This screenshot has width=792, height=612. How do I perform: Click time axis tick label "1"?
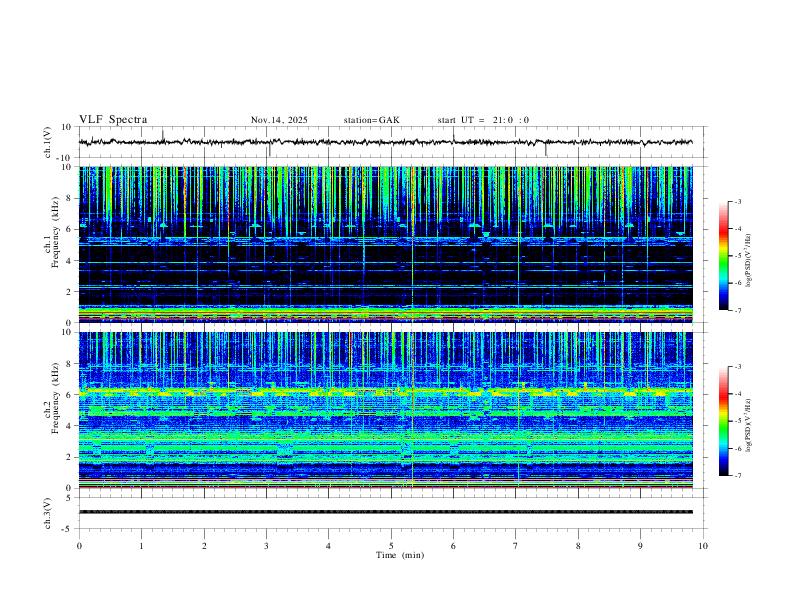click(x=141, y=546)
